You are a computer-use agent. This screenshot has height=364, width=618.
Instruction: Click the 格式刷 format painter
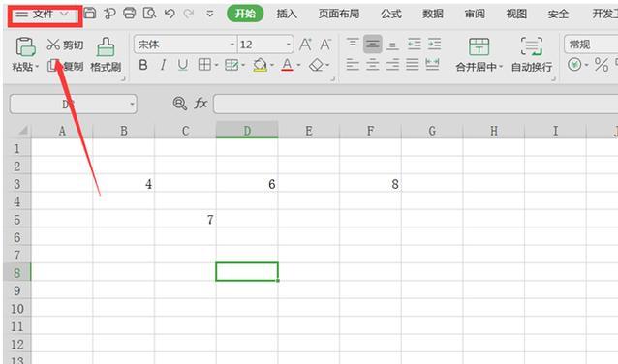[106, 54]
